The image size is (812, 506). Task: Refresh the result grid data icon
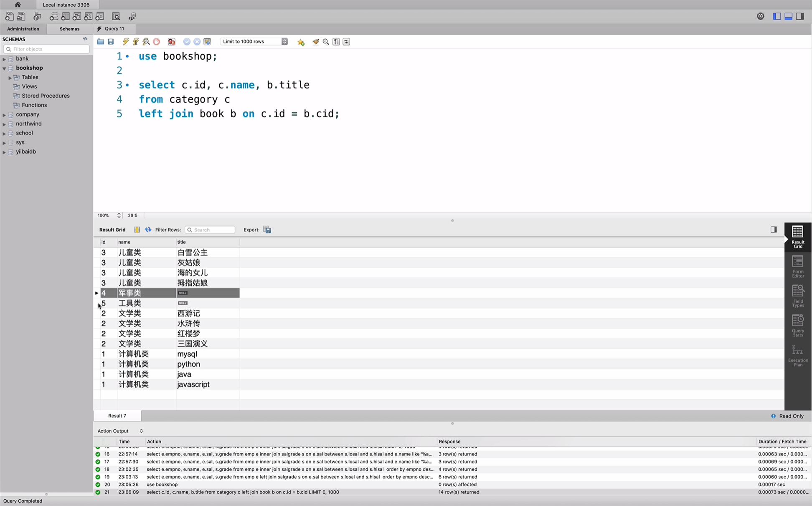click(x=148, y=230)
